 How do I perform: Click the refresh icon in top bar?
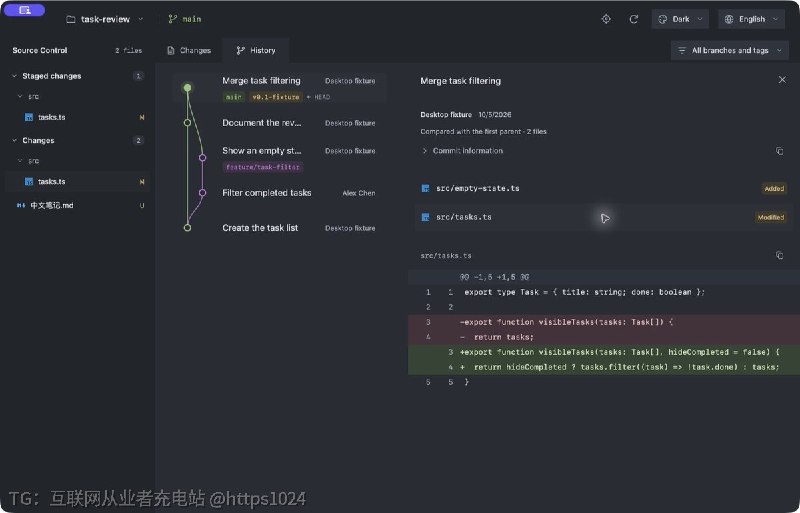[x=634, y=19]
